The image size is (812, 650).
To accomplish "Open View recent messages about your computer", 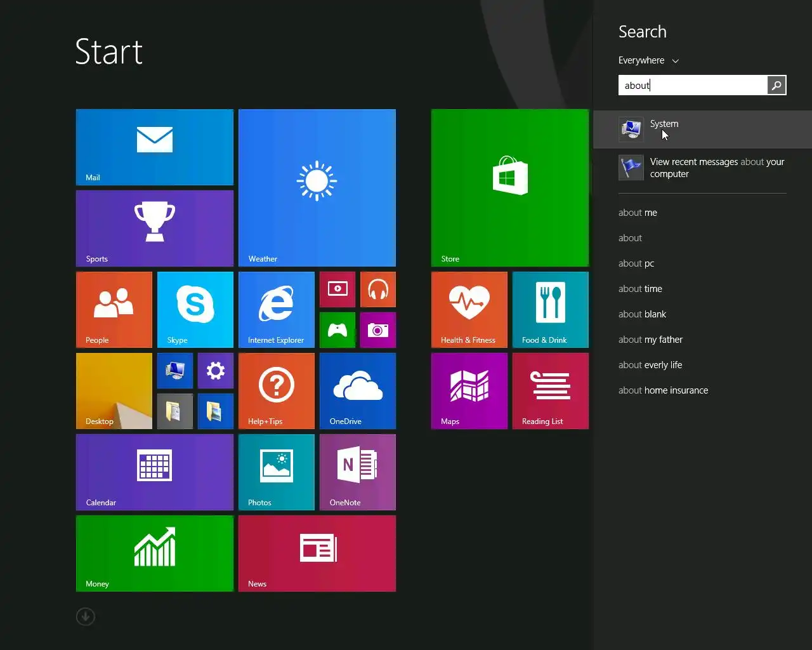I will (702, 168).
